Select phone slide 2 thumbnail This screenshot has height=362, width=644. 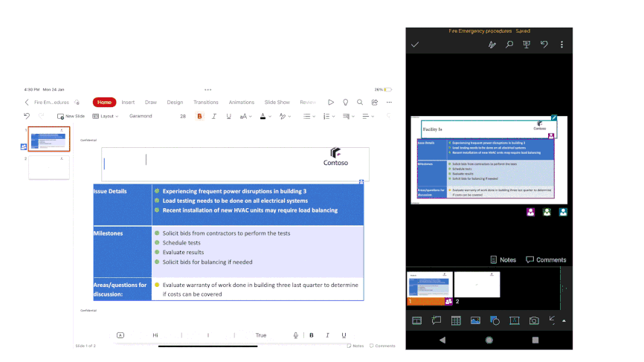pos(477,285)
